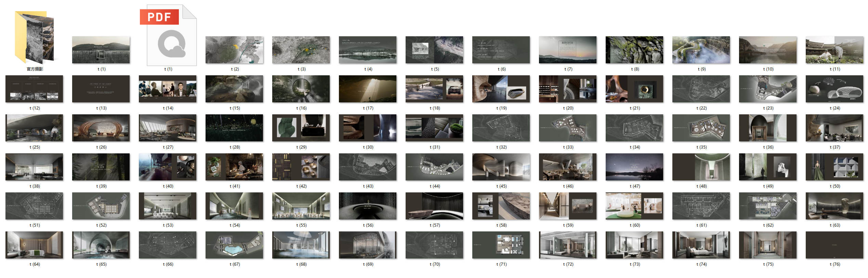868x278 pixels.
Task: Click the map image t (2)
Action: pyautogui.click(x=234, y=50)
